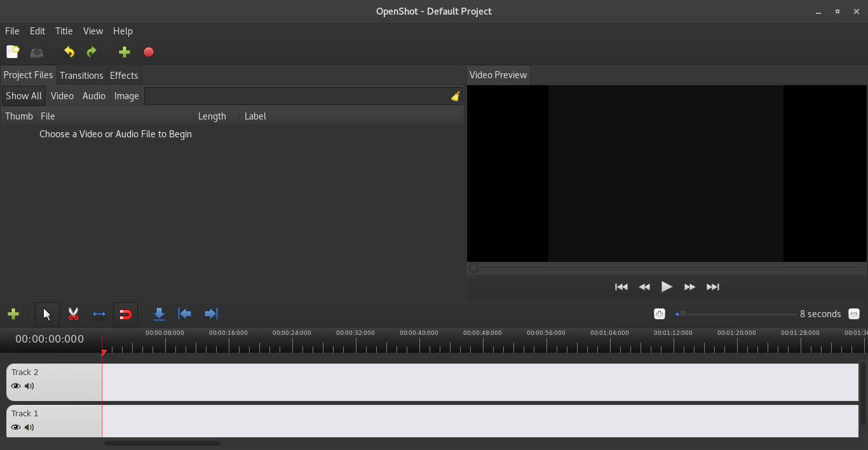
Task: Clear the project files filter
Action: (x=455, y=96)
